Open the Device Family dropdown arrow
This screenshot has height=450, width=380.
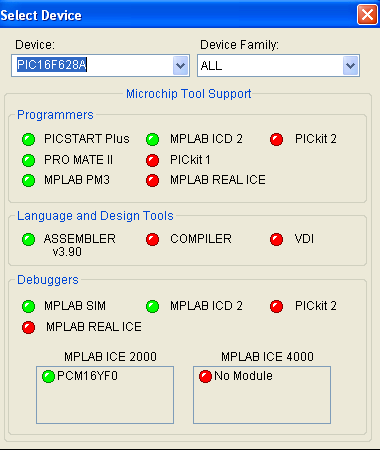click(351, 66)
